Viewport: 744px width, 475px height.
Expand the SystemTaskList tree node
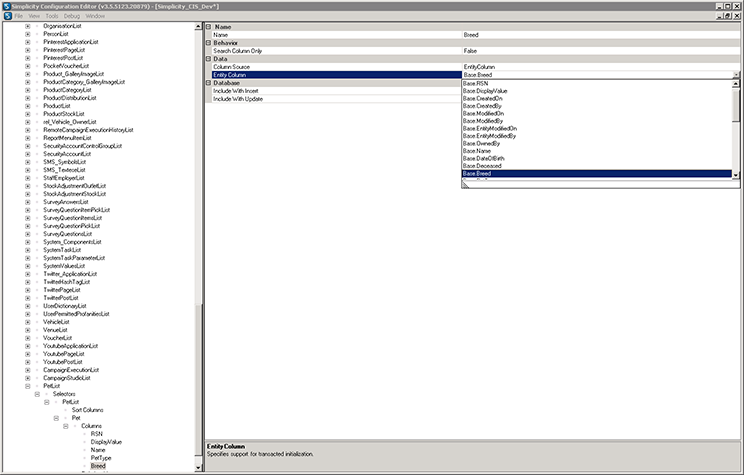coord(28,250)
